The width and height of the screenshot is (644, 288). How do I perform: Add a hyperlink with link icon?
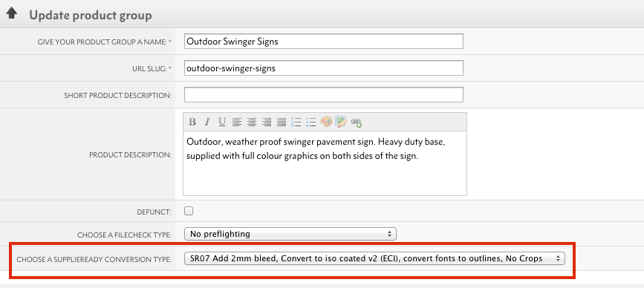(x=356, y=122)
